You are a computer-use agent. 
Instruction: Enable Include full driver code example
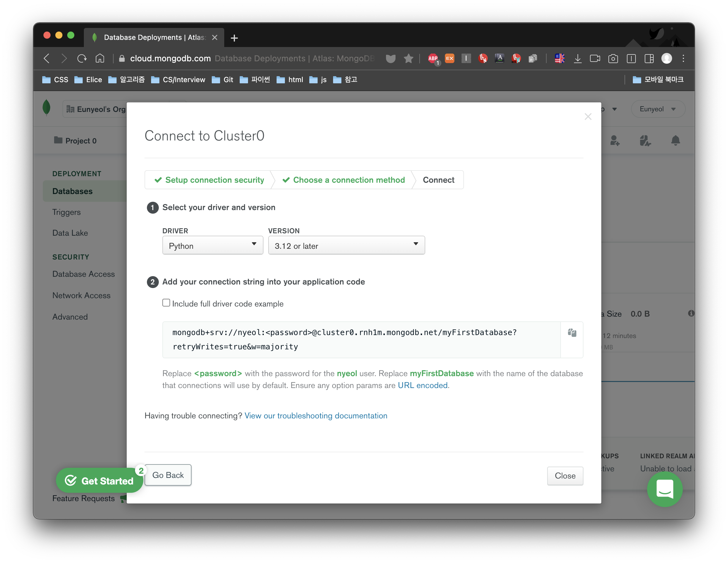[166, 303]
